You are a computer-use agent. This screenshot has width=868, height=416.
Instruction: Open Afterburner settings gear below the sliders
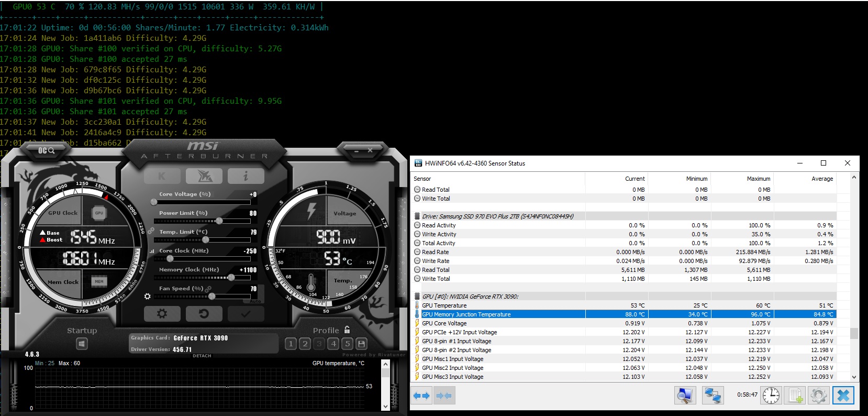pos(162,313)
